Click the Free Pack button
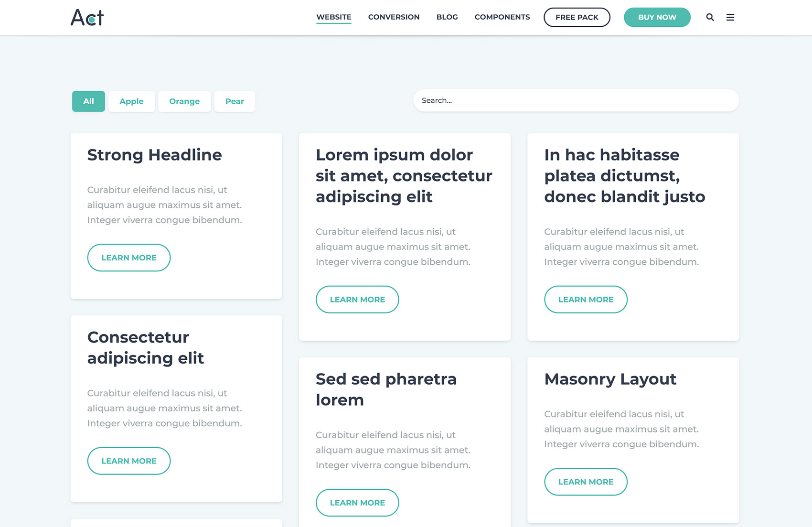Viewport: 812px width, 527px height. (577, 17)
